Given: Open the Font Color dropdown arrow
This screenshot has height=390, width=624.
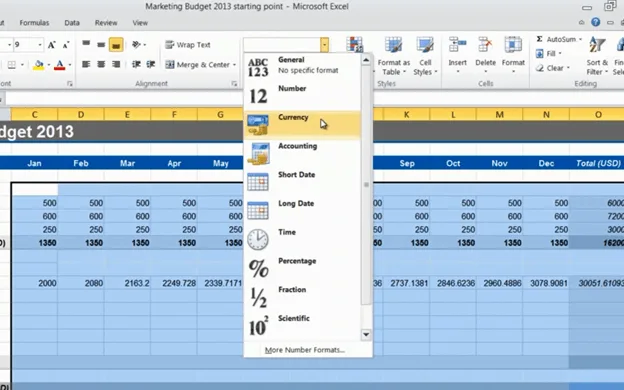Looking at the screenshot, I should 70,64.
